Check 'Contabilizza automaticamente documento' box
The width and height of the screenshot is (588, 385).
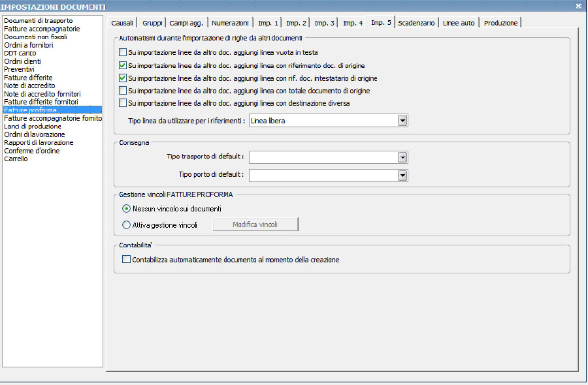(x=126, y=259)
